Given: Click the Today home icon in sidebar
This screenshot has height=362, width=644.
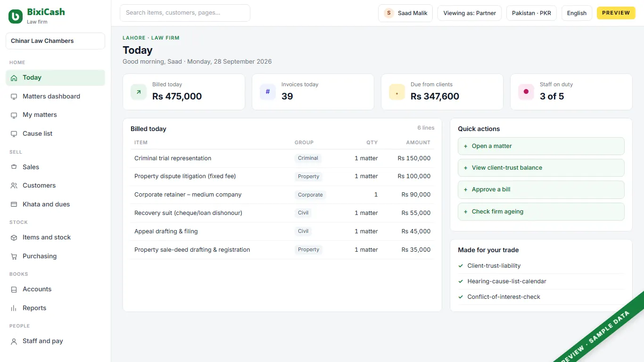Looking at the screenshot, I should point(14,78).
